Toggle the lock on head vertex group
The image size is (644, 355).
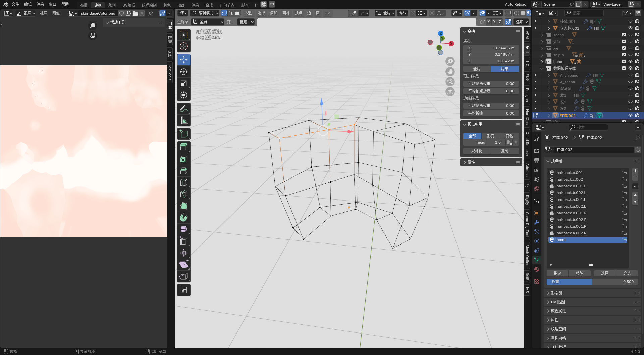(624, 240)
